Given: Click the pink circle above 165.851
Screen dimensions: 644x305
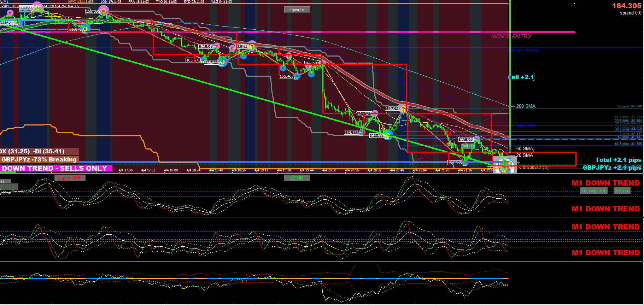Looking at the screenshot, I should [252, 45].
